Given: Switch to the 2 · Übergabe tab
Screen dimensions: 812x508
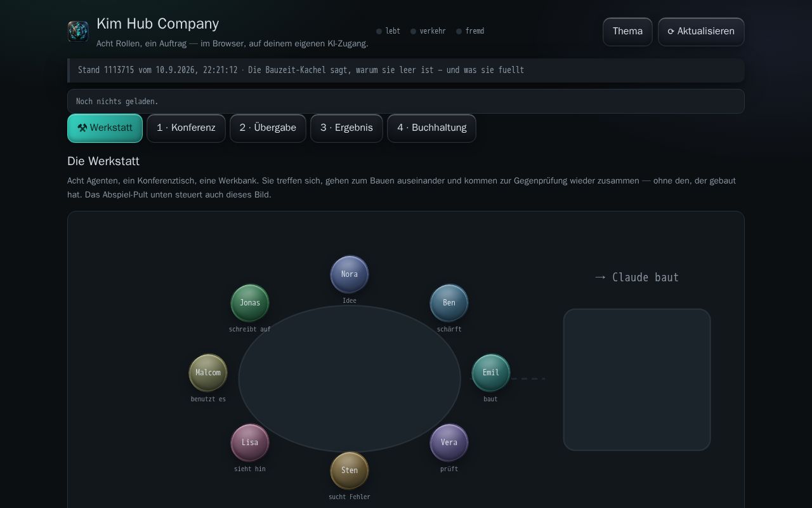Looking at the screenshot, I should [x=268, y=128].
